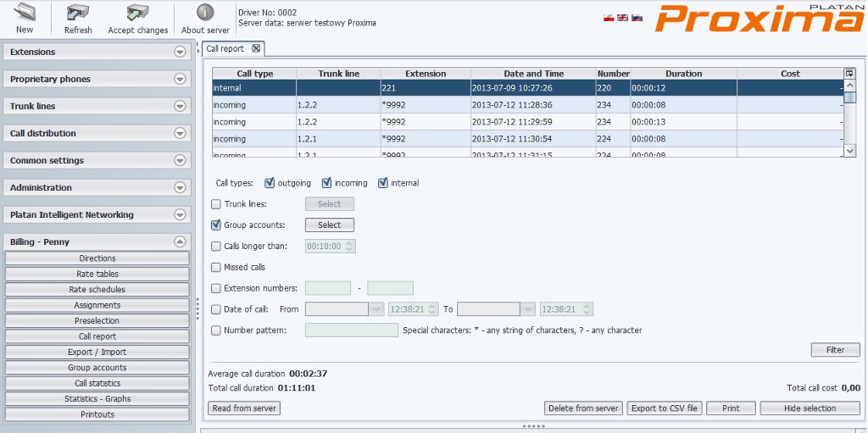Enable Extension numbers checkbox
Screen dimensions: 868x433
click(216, 288)
